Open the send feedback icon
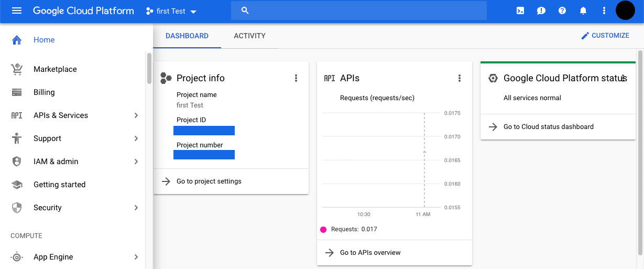The image size is (644, 269). [x=541, y=11]
